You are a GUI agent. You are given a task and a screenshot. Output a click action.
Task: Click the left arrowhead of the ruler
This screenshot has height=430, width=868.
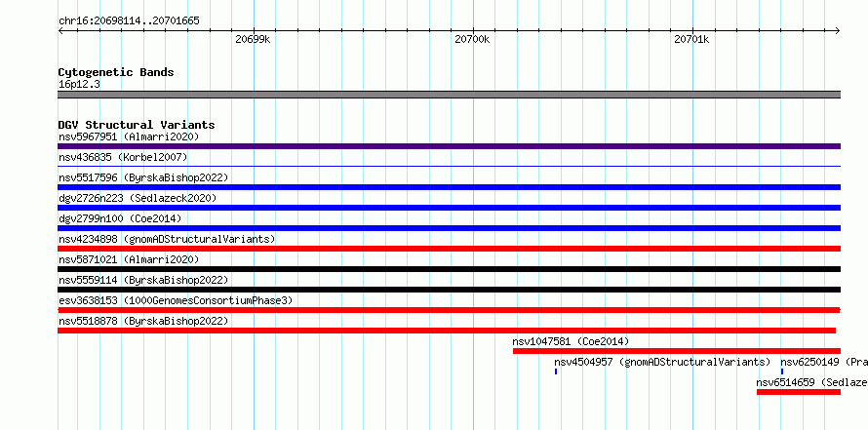point(60,30)
